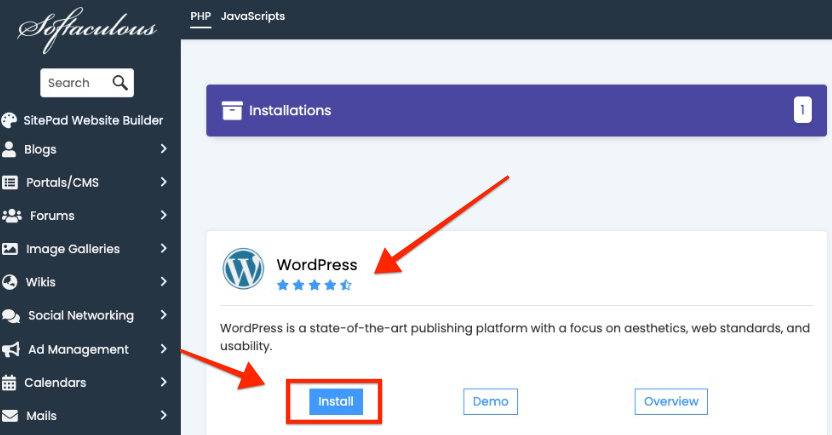Click the Mails envelope icon
This screenshot has height=435, width=832.
point(10,416)
